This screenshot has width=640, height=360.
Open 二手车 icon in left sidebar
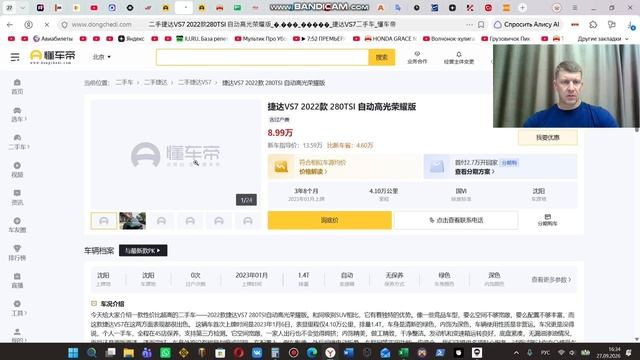point(18,142)
